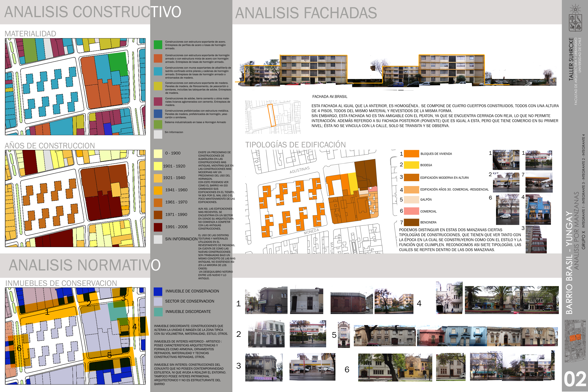
Task: Click the blue Inmueble de Conservacion swatch
Action: click(158, 291)
